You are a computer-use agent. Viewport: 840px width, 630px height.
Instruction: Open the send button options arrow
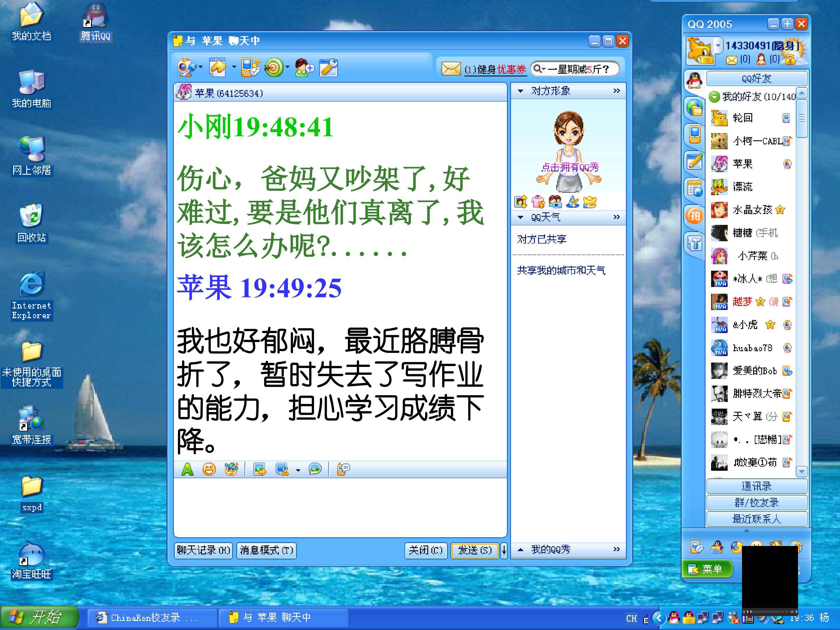click(x=504, y=550)
